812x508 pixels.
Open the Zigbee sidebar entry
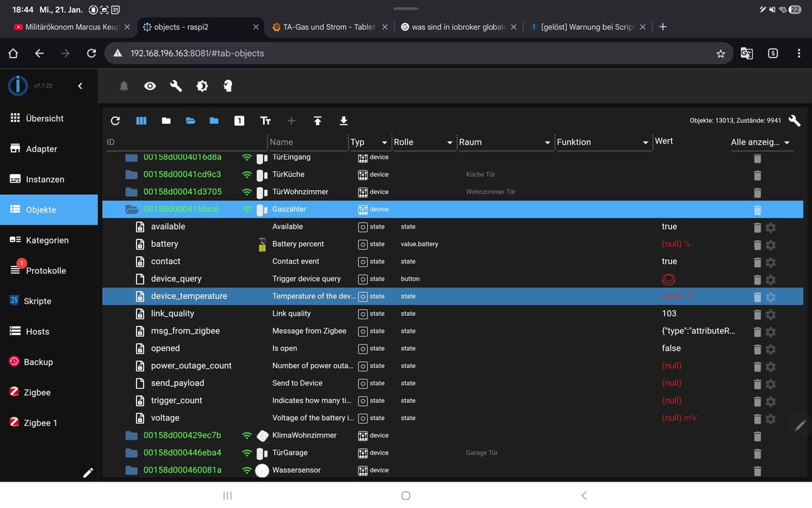click(37, 392)
